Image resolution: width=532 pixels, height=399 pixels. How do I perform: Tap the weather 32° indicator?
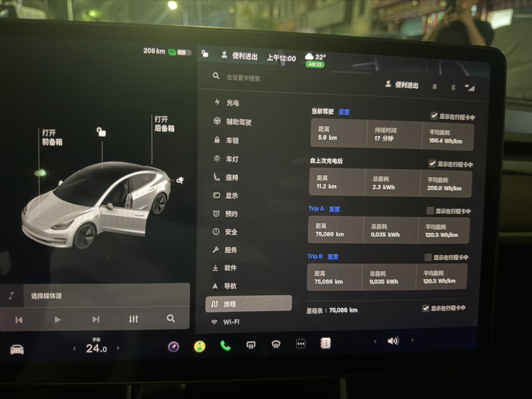click(315, 57)
